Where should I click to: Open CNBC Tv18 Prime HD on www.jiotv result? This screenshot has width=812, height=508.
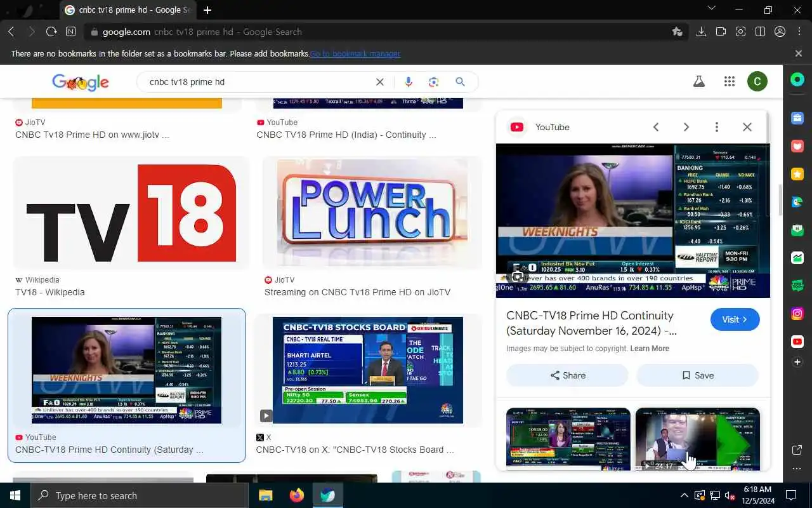click(x=92, y=135)
